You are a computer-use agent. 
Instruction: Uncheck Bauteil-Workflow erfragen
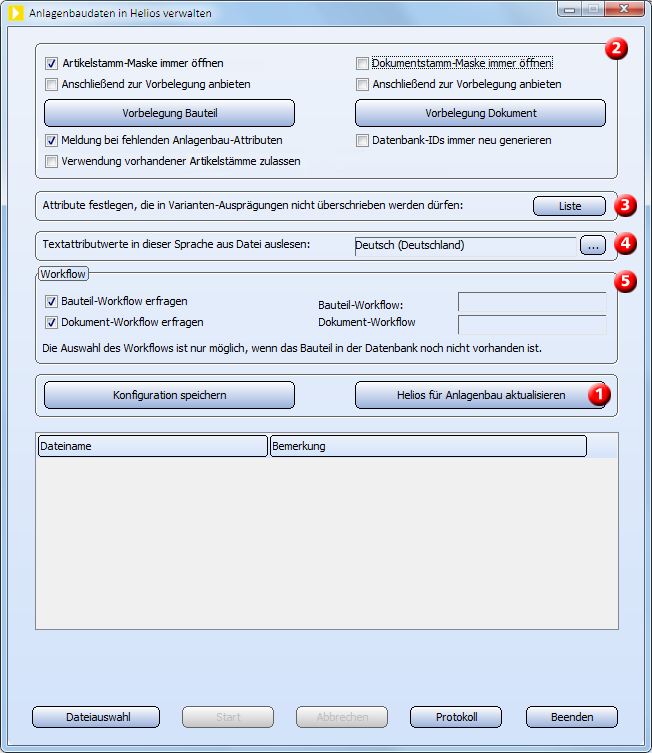51,302
